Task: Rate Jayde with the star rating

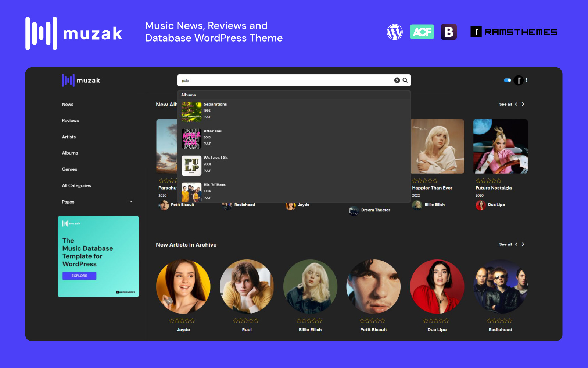Action: coord(182,321)
